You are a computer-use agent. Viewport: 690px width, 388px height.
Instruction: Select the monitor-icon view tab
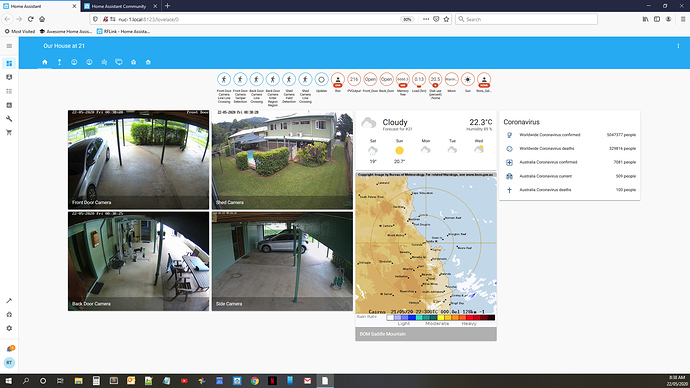click(x=119, y=62)
